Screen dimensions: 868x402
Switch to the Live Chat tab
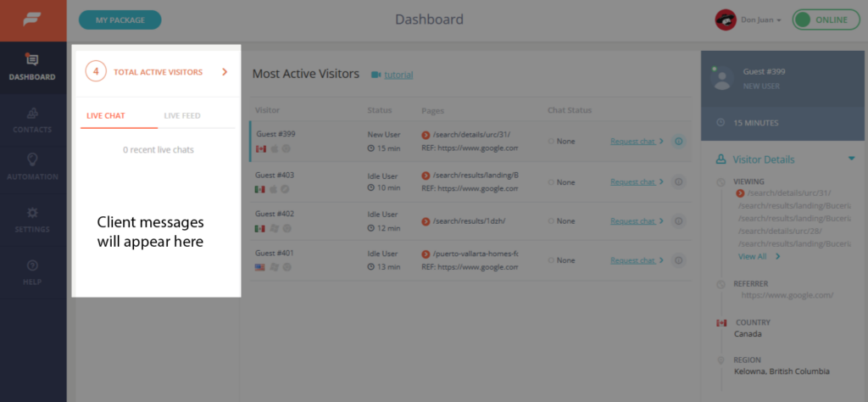(106, 115)
